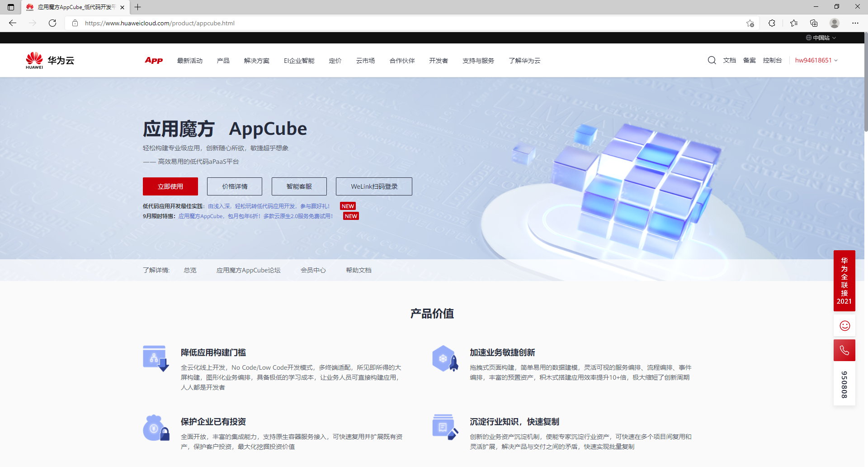Select the 总览 sub-navigation tab
Image resolution: width=868 pixels, height=467 pixels.
190,270
